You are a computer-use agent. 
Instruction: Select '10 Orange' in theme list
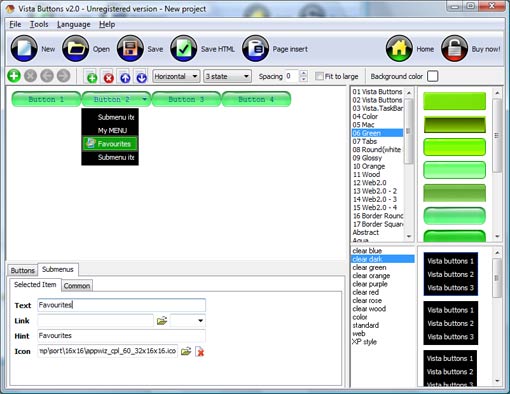(377, 166)
